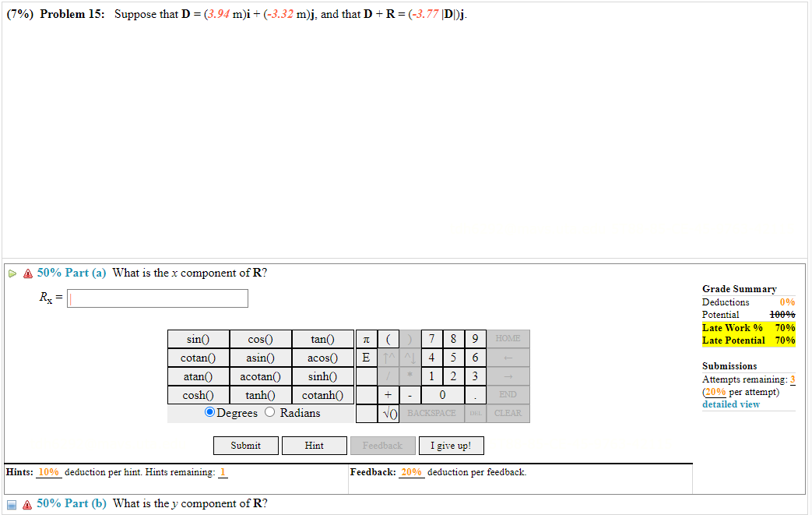Insert the cotanh() function
Image resolution: width=812 pixels, height=515 pixels.
322,394
